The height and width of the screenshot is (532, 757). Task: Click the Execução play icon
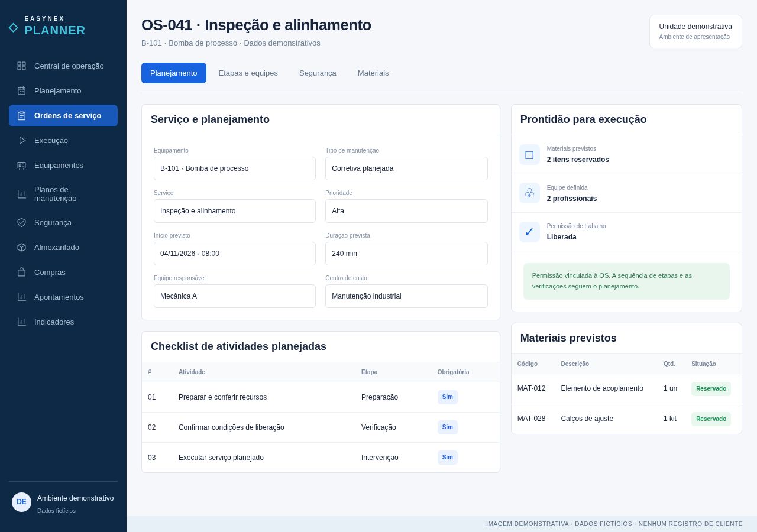click(22, 140)
